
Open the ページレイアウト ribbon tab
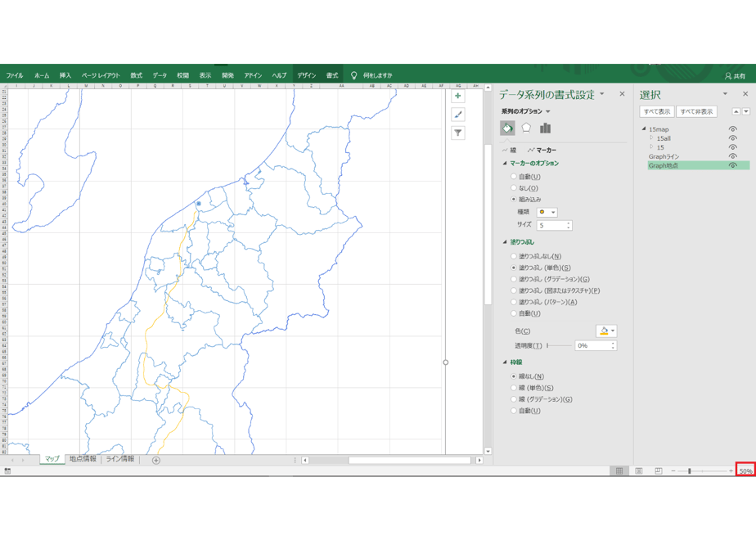coord(101,75)
